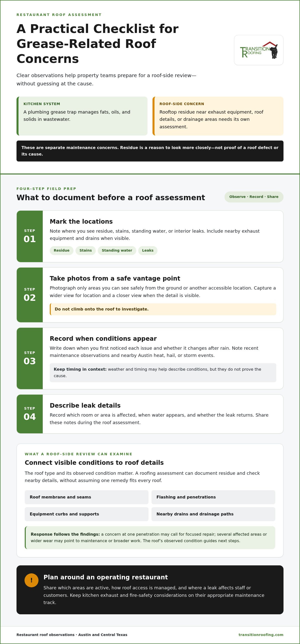Select the Step 03 green badge
Image resolution: width=300 pixels, height=644 pixels.
tap(30, 358)
